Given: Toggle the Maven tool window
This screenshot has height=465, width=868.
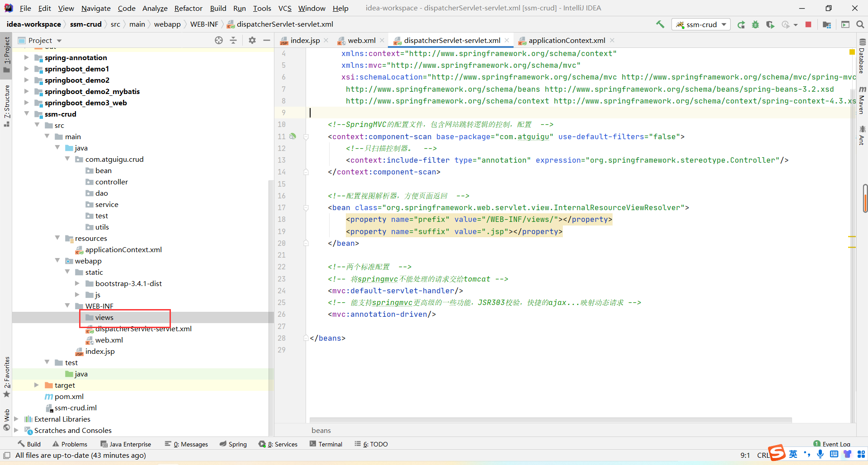Looking at the screenshot, I should tap(862, 100).
